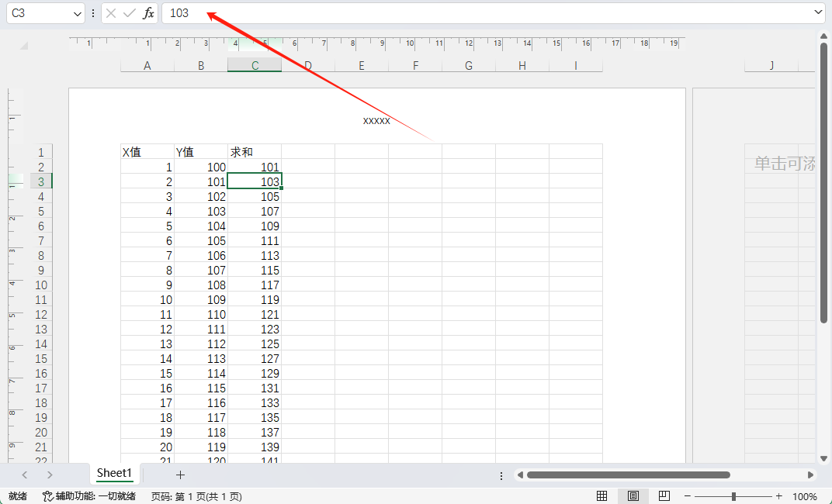The image size is (832, 504).
Task: Select row 1 header
Action: [41, 152]
